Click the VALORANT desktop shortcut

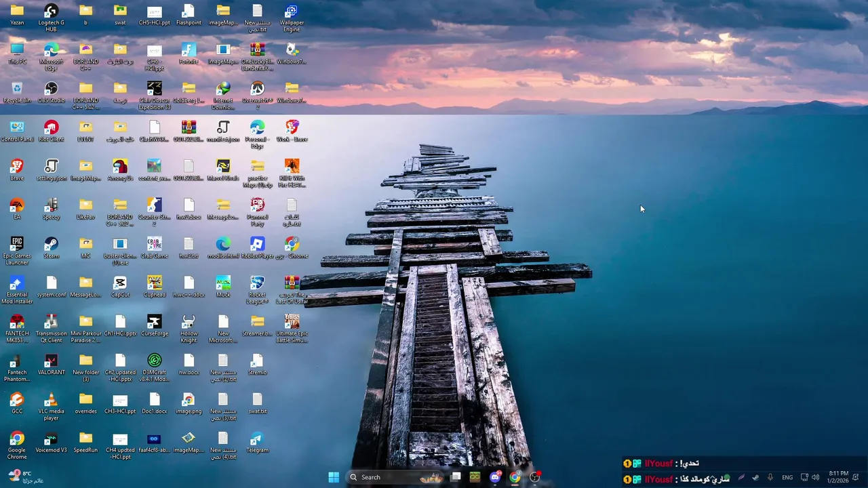[x=51, y=364]
